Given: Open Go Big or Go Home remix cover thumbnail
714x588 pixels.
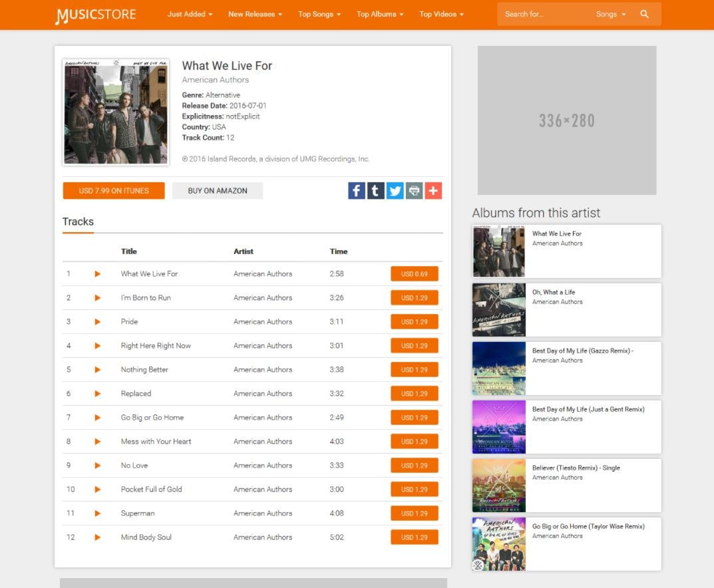Looking at the screenshot, I should click(498, 544).
